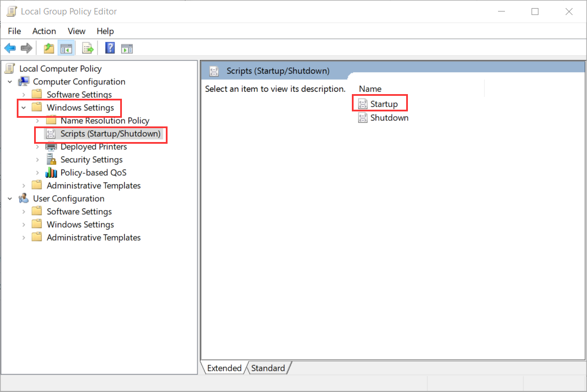The image size is (587, 392).
Task: Expand Software Settings under User Configuration
Action: [24, 212]
